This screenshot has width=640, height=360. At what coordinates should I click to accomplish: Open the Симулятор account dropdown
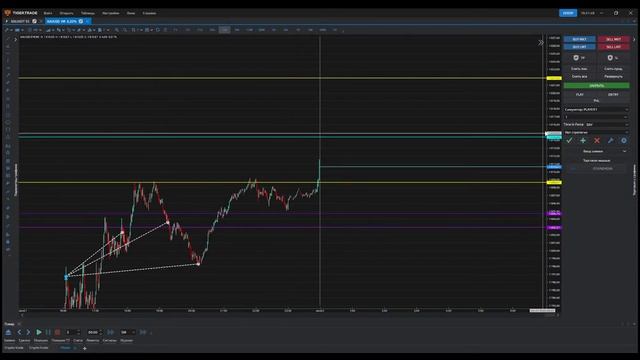pyautogui.click(x=596, y=109)
